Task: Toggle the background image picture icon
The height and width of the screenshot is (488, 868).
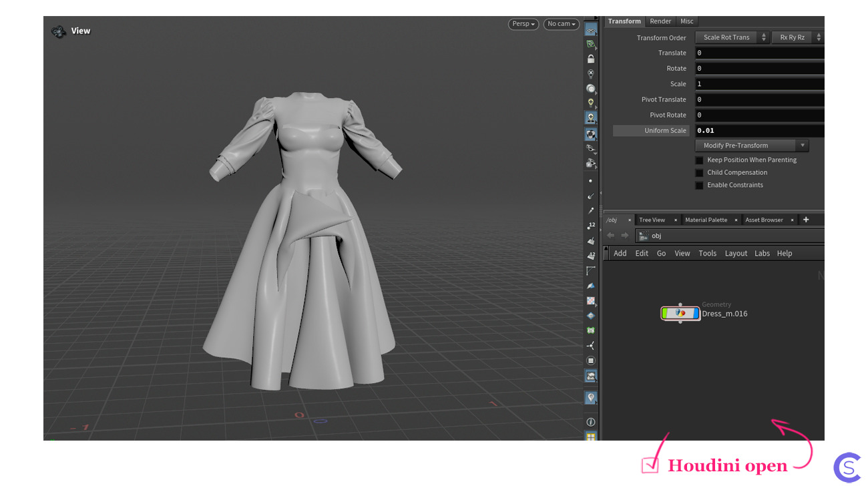Action: click(591, 377)
